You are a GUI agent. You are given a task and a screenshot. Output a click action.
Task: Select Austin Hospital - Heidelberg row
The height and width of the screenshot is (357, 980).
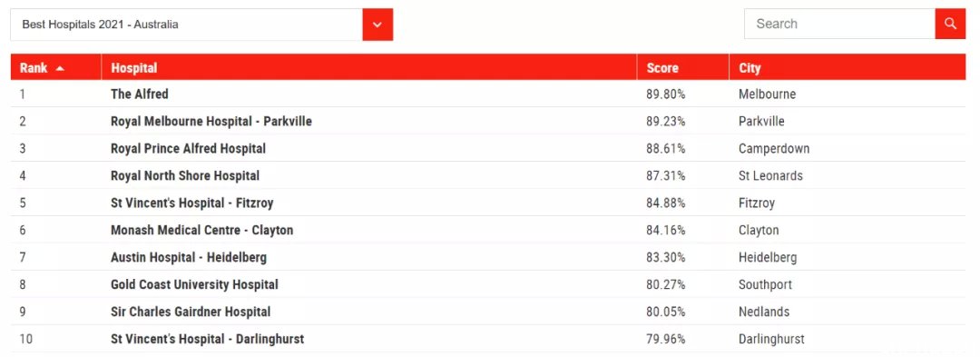click(x=488, y=257)
